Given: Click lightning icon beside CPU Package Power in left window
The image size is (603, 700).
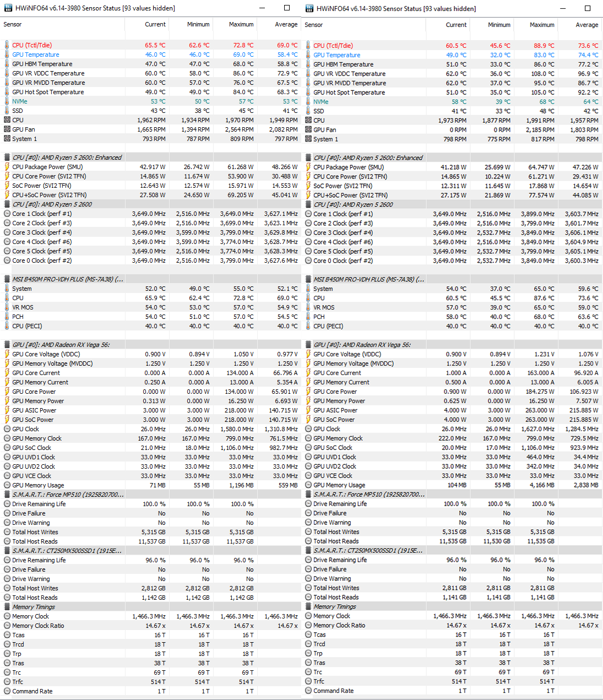Looking at the screenshot, I should 7,167.
